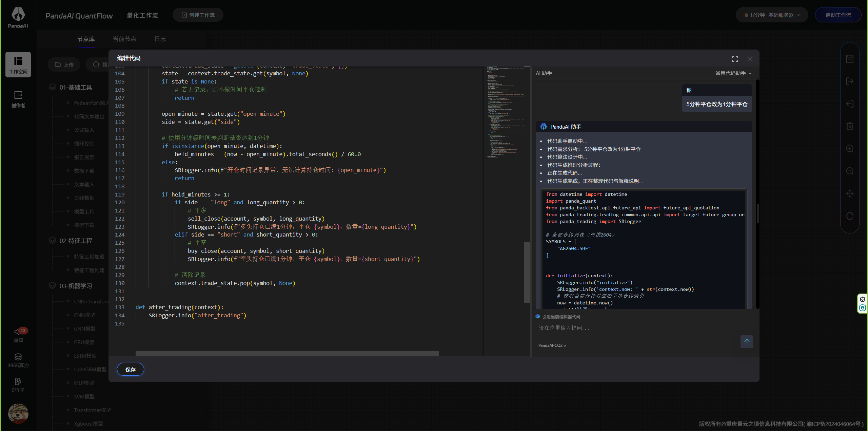
Task: Open the 通知 notifications megaphone
Action: (x=18, y=335)
